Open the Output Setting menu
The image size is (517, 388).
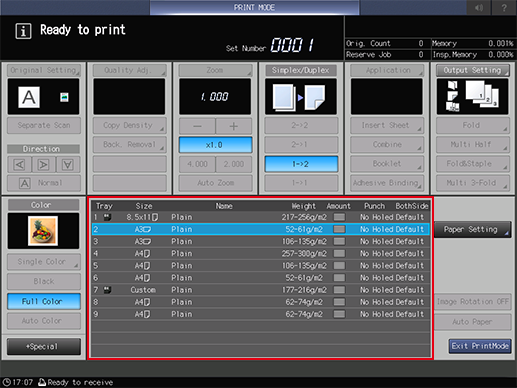pos(473,70)
